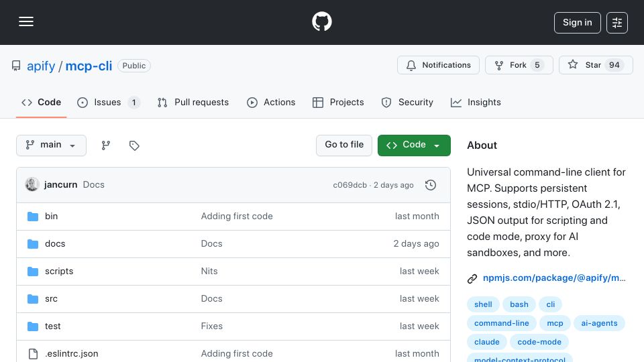Image resolution: width=644 pixels, height=362 pixels.
Task: Click the link chain icon in About
Action: [x=472, y=279]
